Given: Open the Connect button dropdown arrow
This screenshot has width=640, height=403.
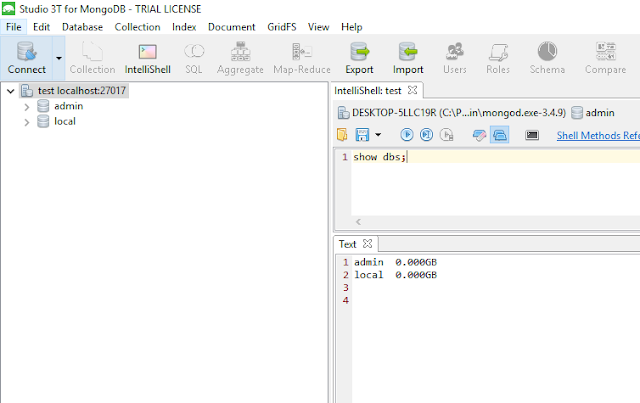Looking at the screenshot, I should coord(59,58).
